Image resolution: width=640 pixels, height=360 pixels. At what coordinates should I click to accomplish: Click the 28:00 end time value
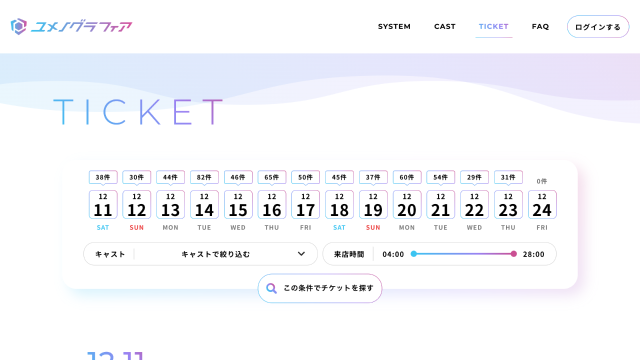[533, 254]
